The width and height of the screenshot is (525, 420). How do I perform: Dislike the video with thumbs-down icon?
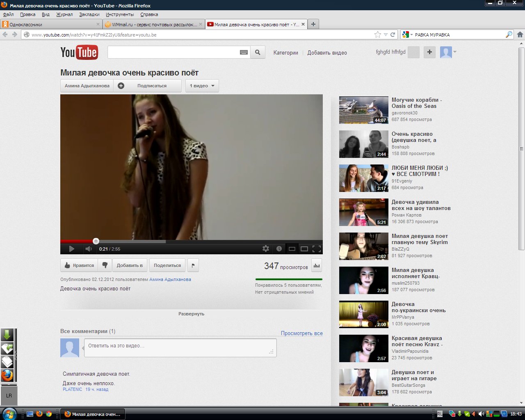105,265
